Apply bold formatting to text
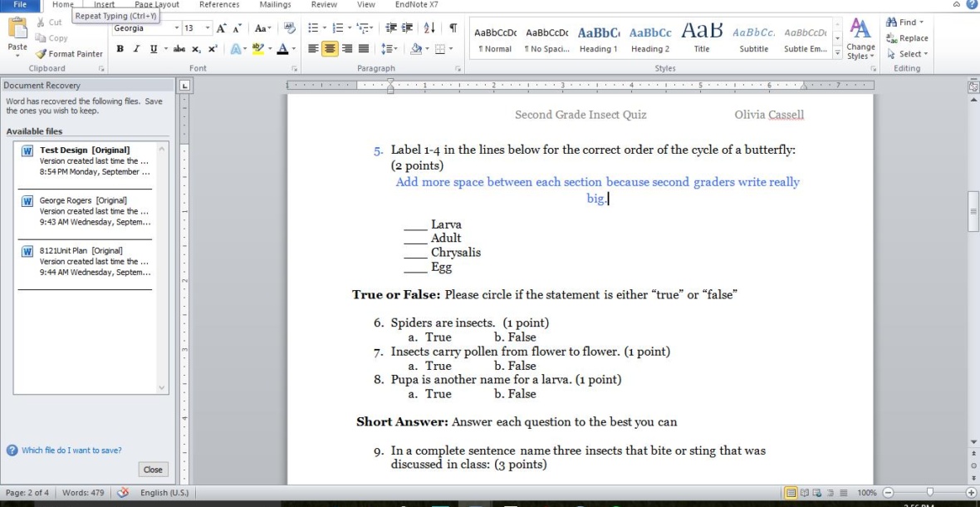 pos(120,49)
